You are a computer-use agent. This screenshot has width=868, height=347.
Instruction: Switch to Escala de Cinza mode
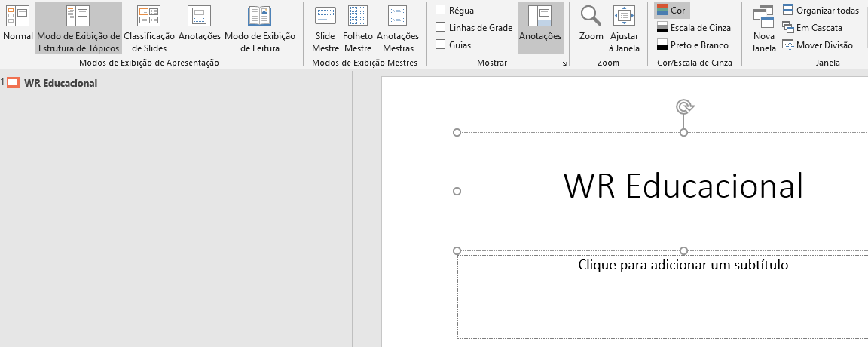[x=693, y=28]
